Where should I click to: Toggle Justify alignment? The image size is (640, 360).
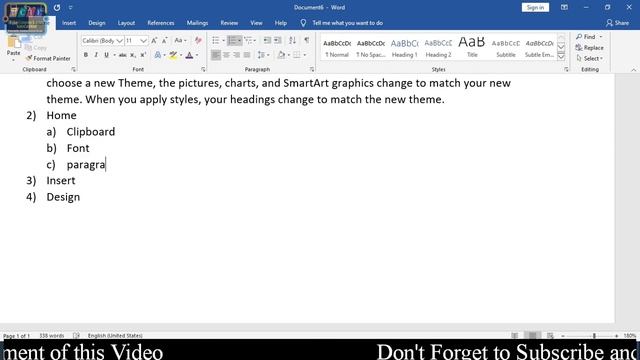tap(247, 55)
